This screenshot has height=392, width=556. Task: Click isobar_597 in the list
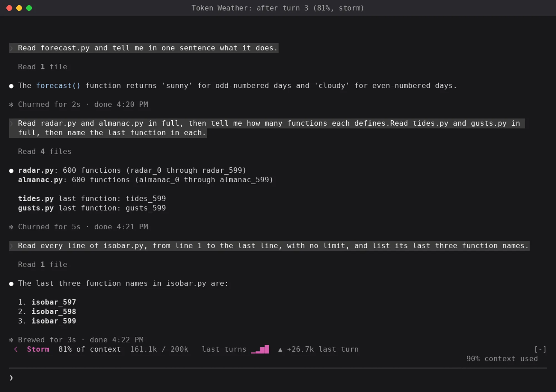point(54,302)
